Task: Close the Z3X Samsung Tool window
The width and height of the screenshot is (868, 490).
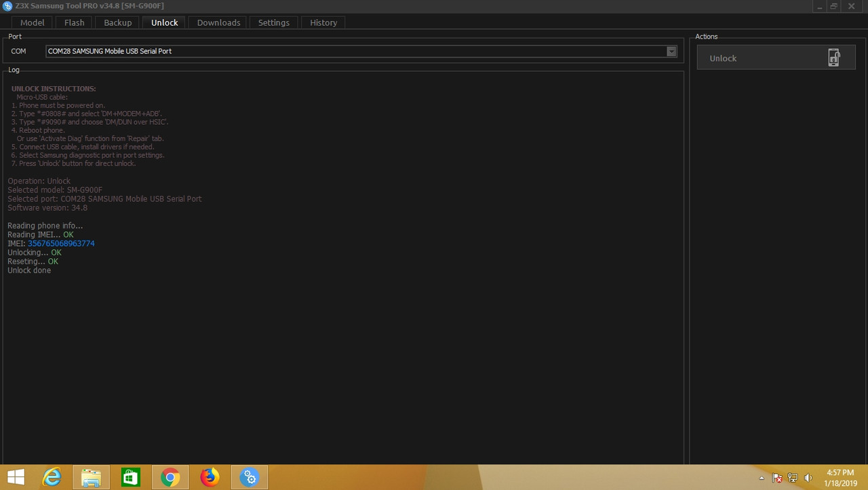Action: tap(852, 6)
